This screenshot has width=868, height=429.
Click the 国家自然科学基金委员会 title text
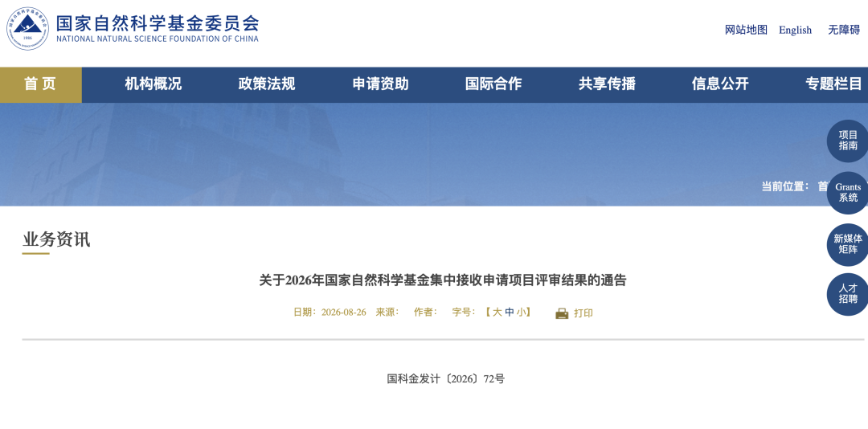158,22
